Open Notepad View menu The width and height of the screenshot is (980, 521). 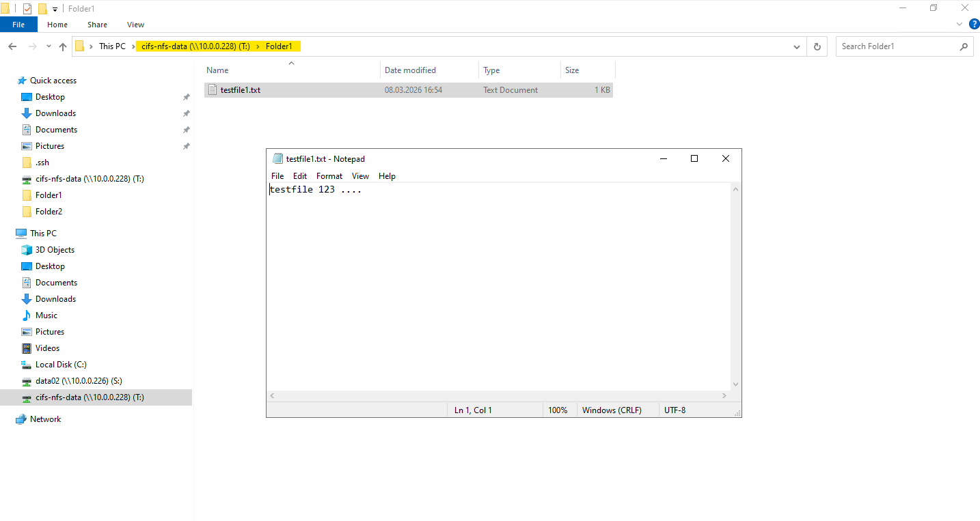click(x=360, y=176)
